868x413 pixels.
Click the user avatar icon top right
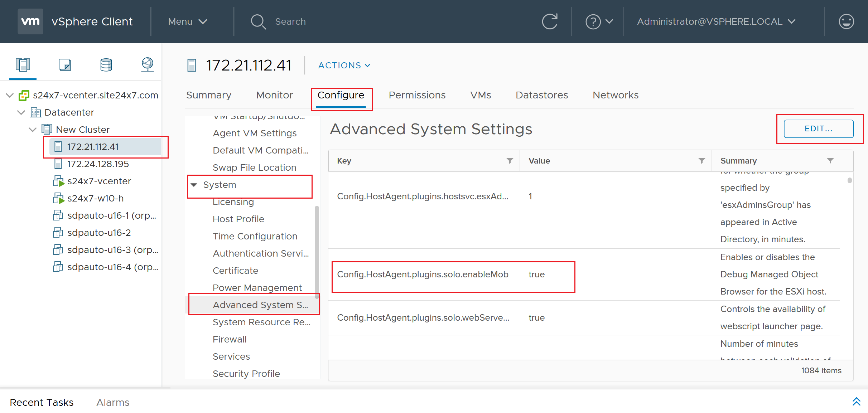[846, 21]
